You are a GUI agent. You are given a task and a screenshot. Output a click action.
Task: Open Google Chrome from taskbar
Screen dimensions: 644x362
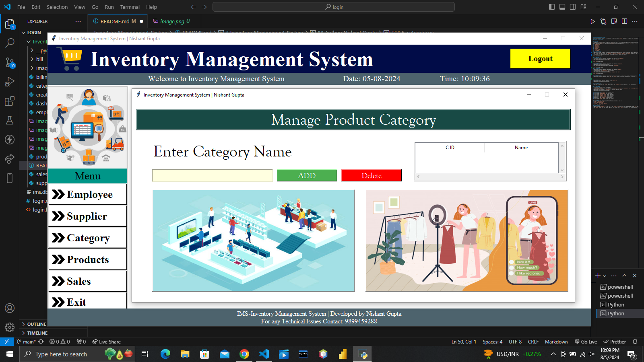(244, 354)
